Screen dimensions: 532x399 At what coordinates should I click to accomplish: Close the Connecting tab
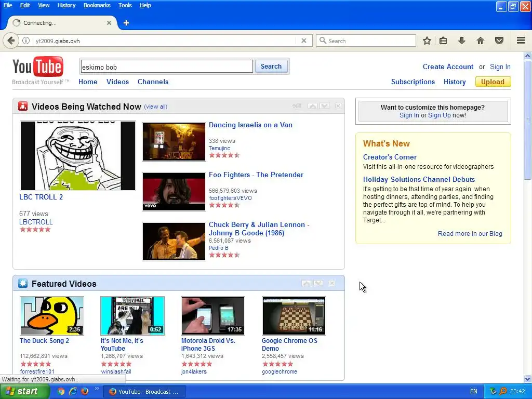click(x=109, y=23)
